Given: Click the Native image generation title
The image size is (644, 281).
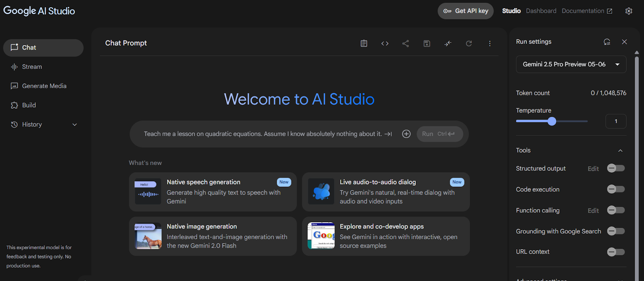Looking at the screenshot, I should click(202, 227).
